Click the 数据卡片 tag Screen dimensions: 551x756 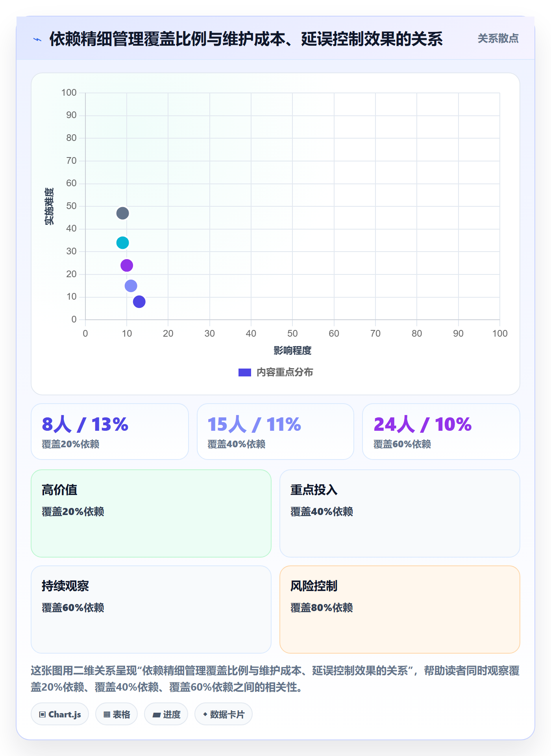click(224, 714)
